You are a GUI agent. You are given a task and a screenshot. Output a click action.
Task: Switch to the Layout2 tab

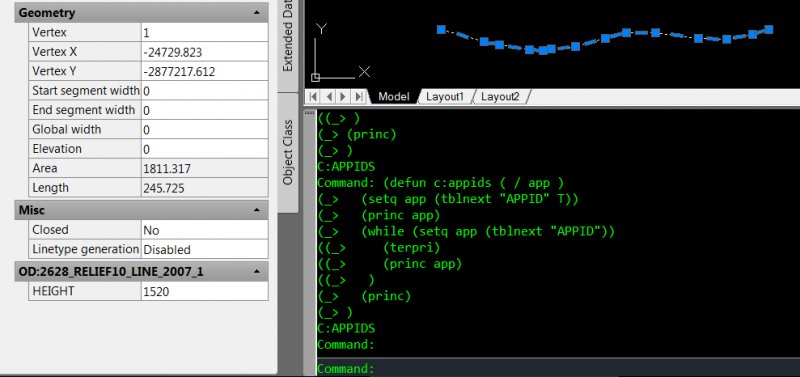[x=500, y=96]
